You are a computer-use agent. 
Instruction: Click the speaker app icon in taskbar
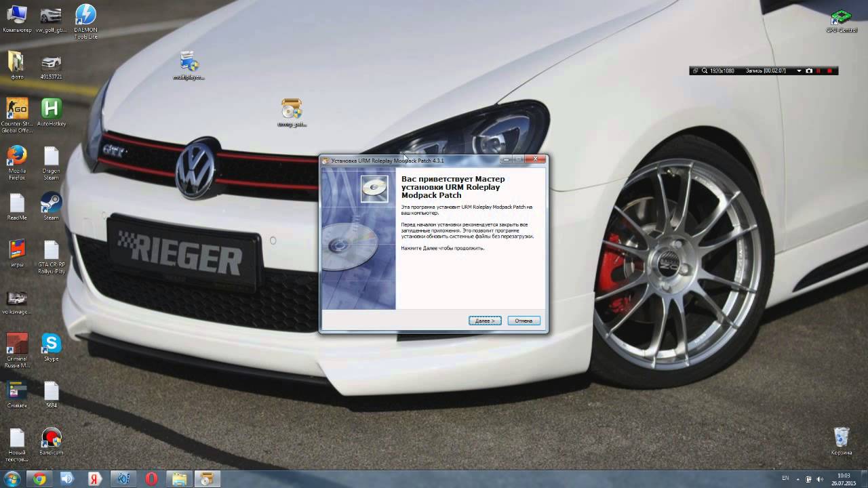[x=67, y=479]
